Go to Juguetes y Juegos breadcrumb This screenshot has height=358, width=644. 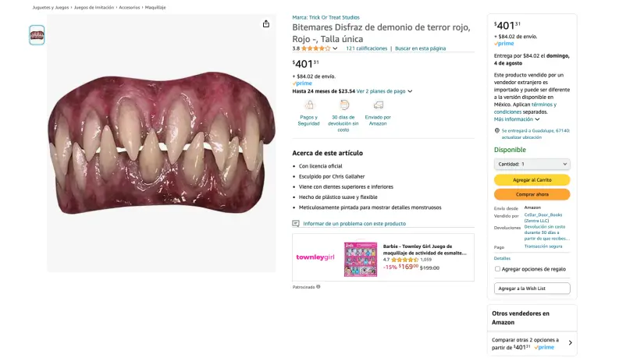tap(51, 7)
